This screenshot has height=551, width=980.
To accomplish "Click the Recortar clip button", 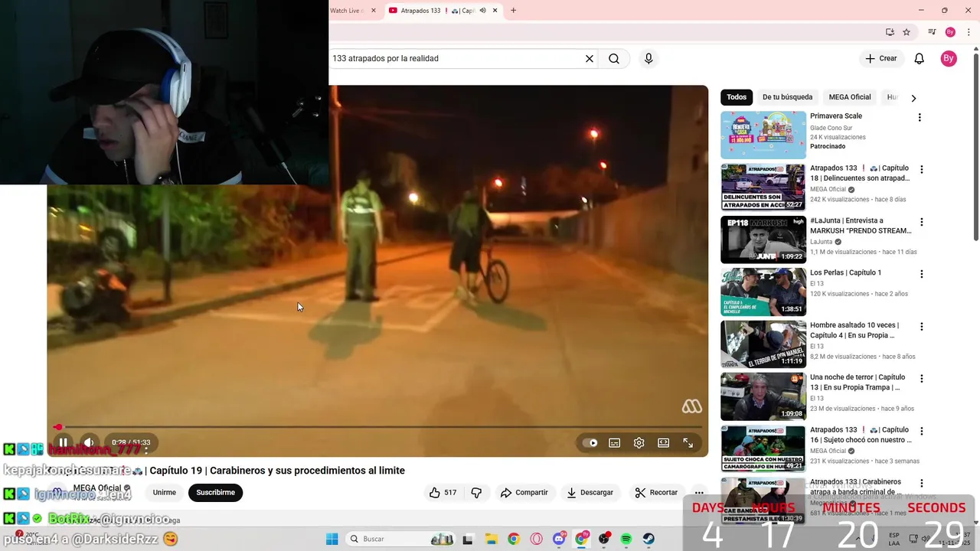I will click(x=656, y=493).
